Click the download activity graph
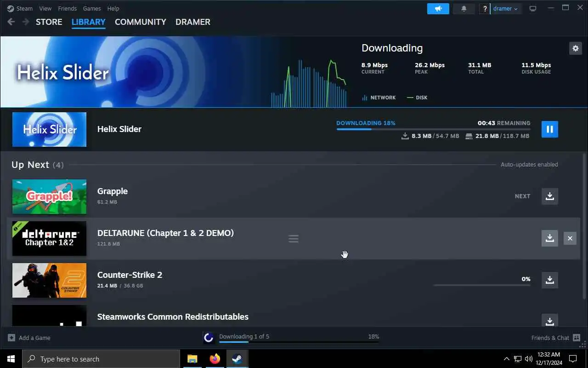This screenshot has height=368, width=588. tap(309, 83)
